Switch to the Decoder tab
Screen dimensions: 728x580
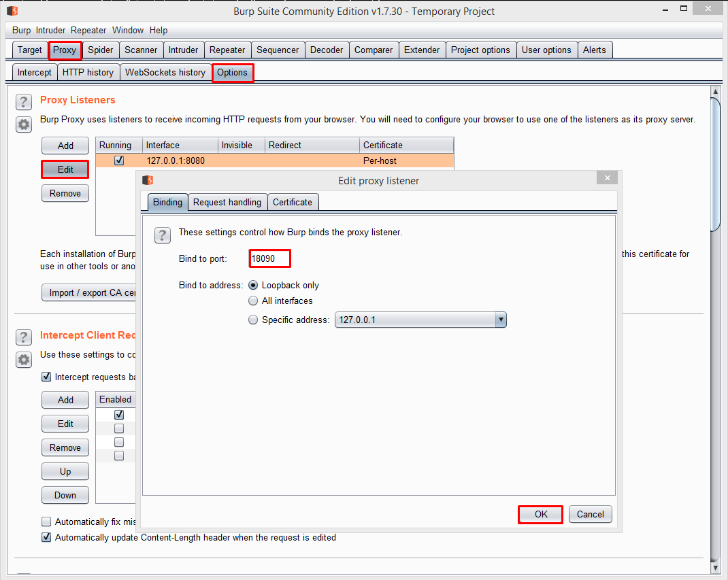pyautogui.click(x=327, y=50)
